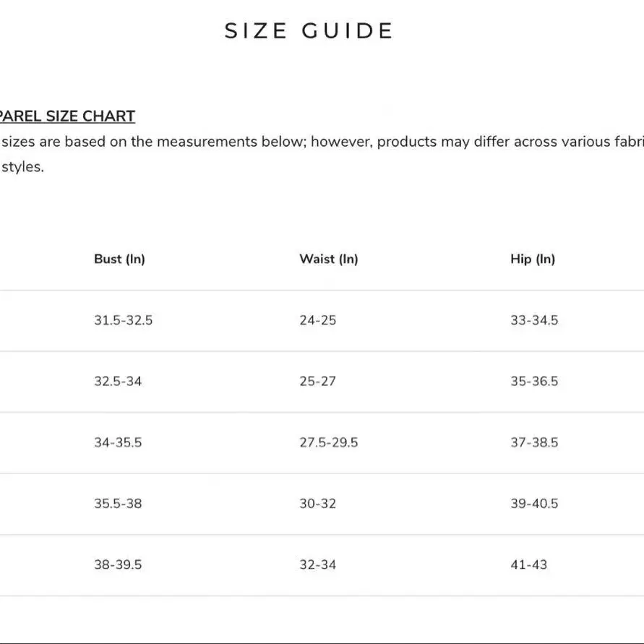Select the 41-43 hip measurement cell
This screenshot has width=644, height=644.
[529, 564]
